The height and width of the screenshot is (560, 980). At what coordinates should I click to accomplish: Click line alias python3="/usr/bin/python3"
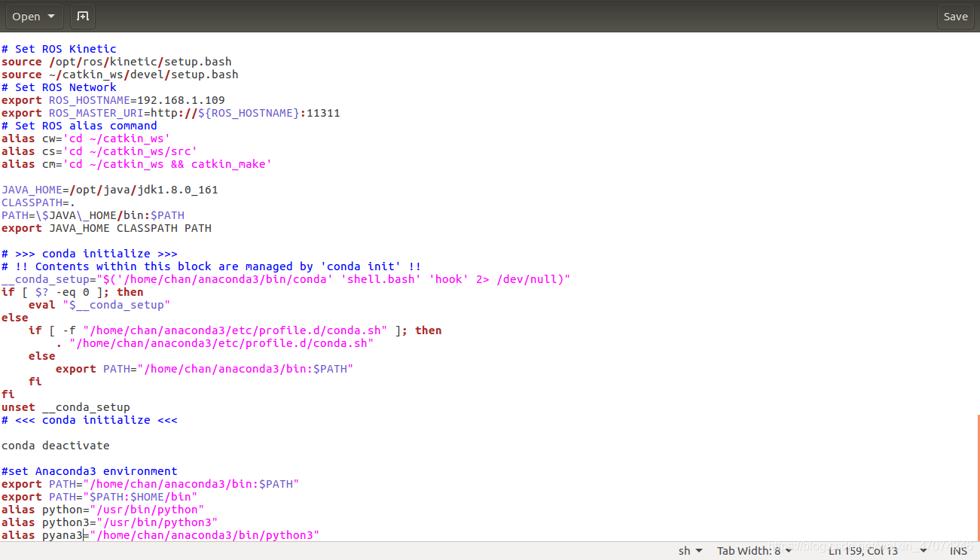coord(110,522)
